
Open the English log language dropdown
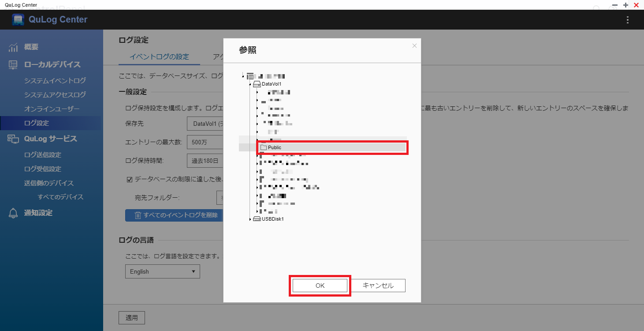(163, 271)
